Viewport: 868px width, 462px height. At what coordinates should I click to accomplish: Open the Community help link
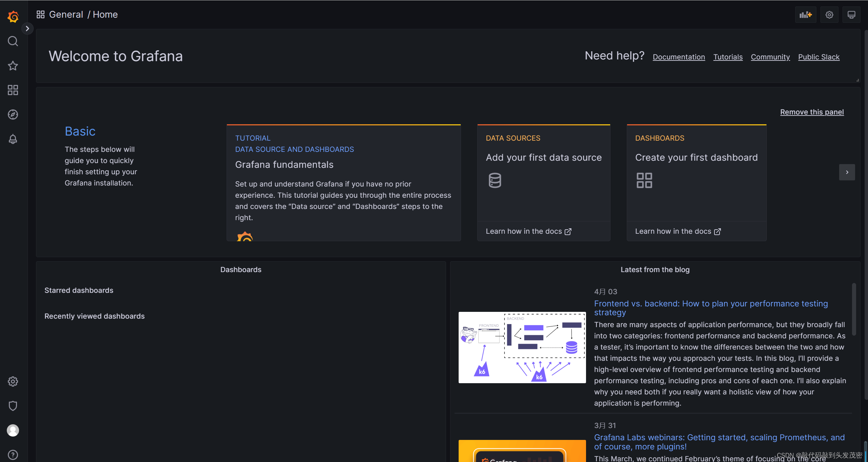click(770, 57)
